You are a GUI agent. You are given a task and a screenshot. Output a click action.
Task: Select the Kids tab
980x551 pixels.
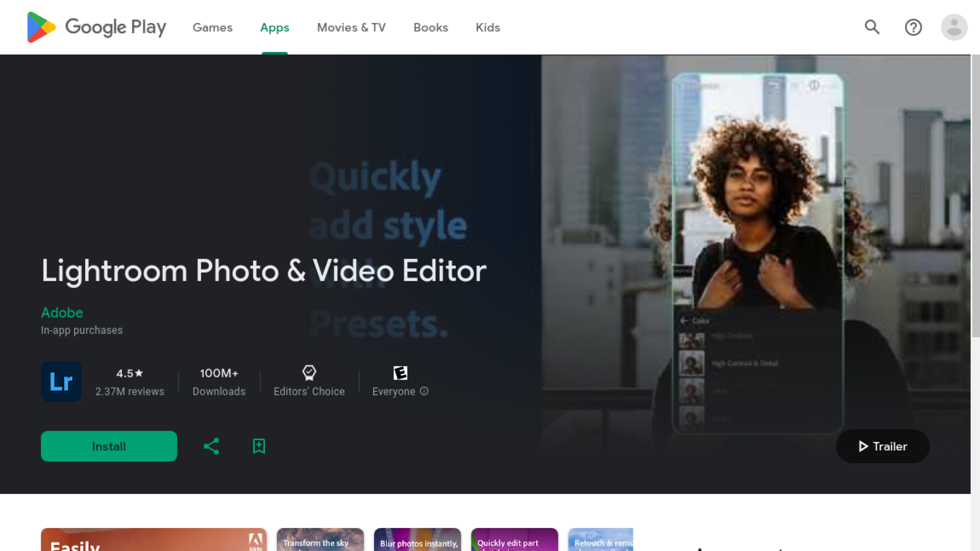pyautogui.click(x=487, y=28)
